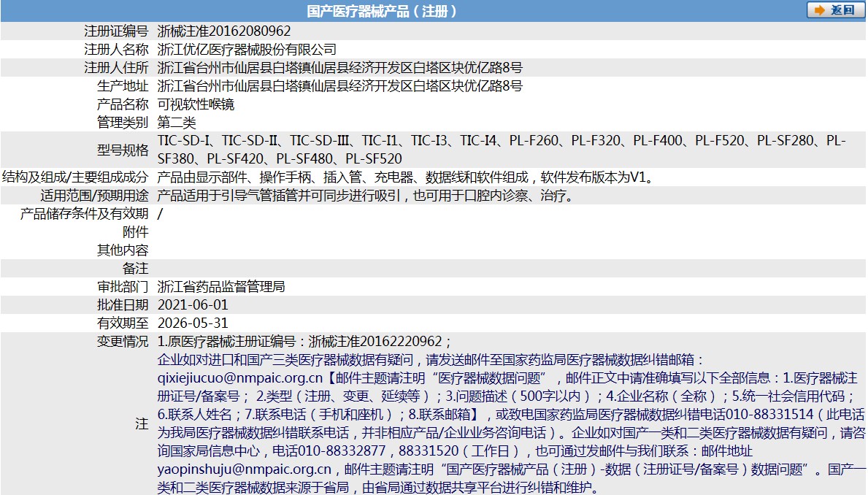Screen dimensions: 868x495
Task: Click the 产品名称 label
Action: point(123,104)
